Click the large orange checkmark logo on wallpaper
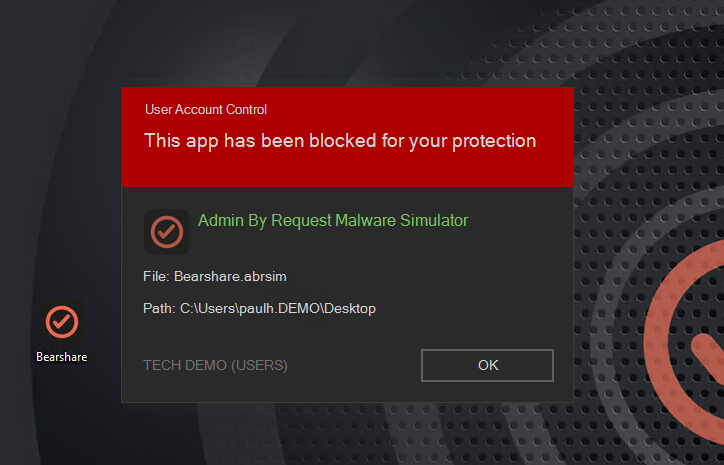Viewport: 724px width, 465px height. point(688,344)
